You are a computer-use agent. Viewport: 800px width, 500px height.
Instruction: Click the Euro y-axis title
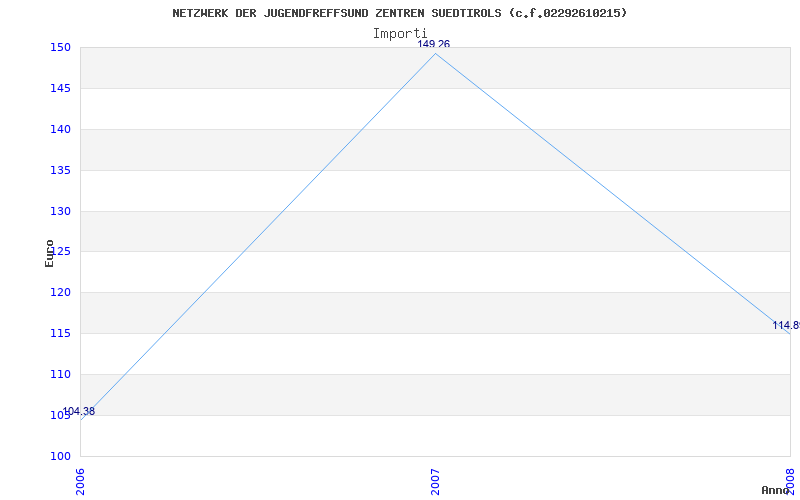tap(49, 254)
